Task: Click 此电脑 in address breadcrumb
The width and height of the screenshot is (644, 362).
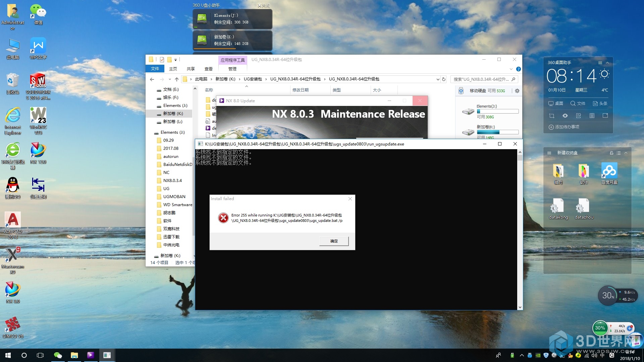Action: [201, 79]
